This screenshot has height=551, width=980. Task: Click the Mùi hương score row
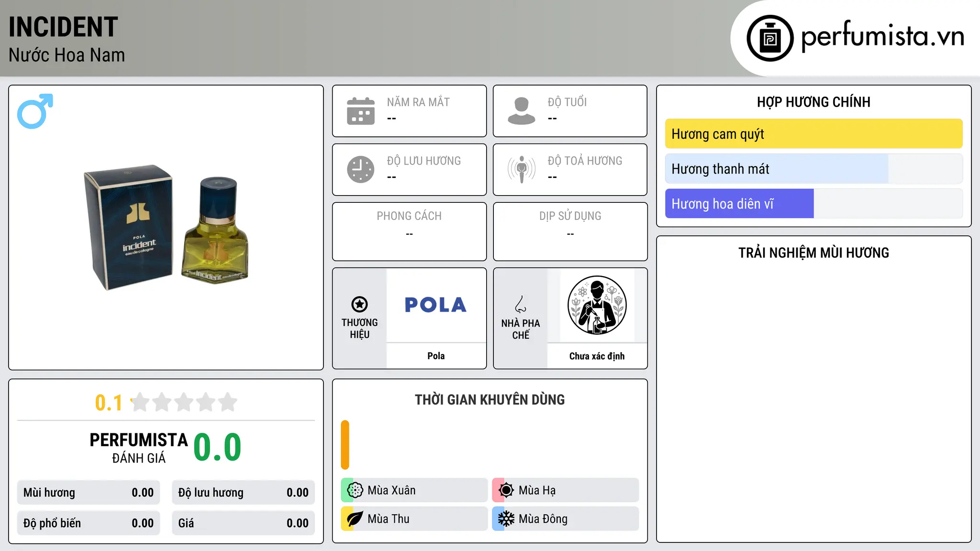coord(89,493)
